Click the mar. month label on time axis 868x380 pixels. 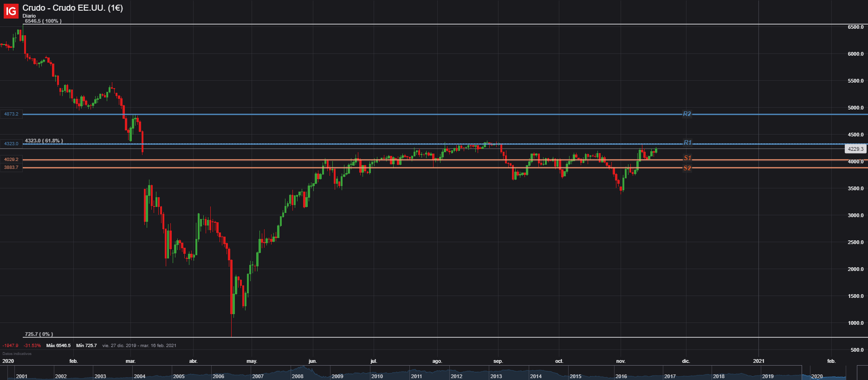click(x=130, y=361)
